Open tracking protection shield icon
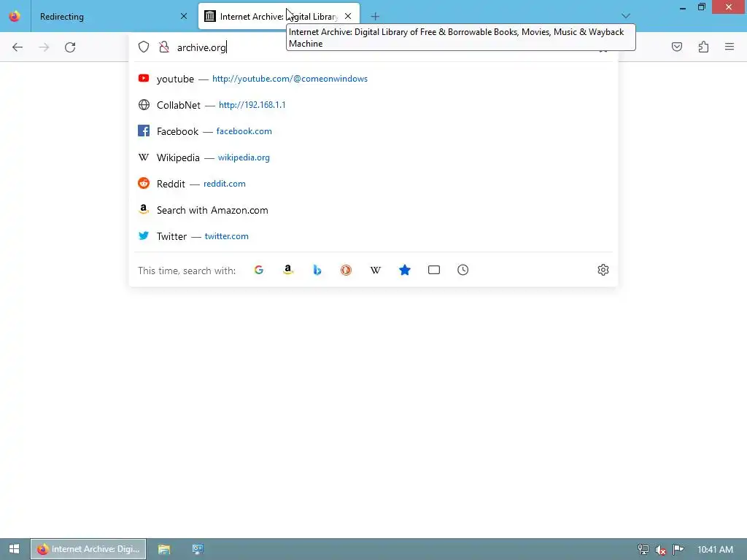747x560 pixels. coord(144,47)
